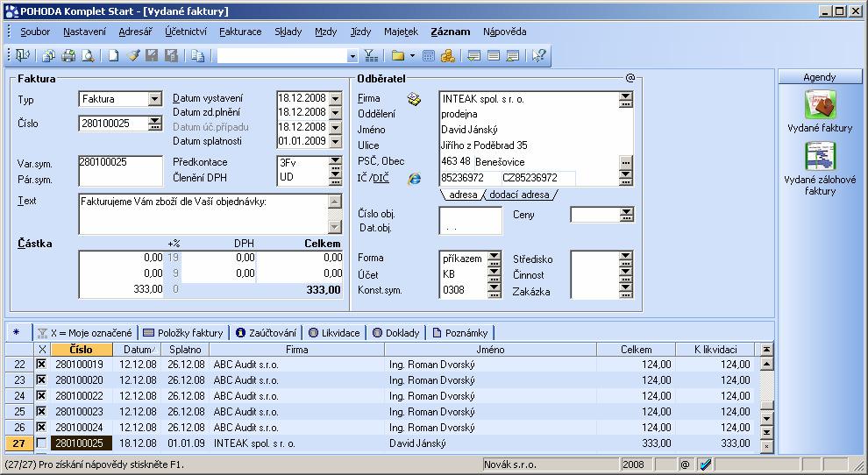Open Vydané faktury agenda icon
Viewport: 868px width, 475px height.
820,104
